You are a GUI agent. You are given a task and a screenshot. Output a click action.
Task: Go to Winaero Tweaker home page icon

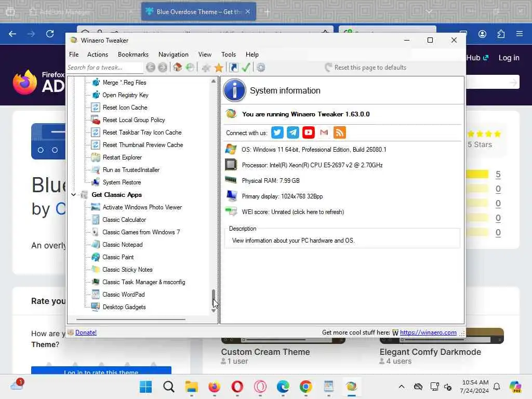tap(178, 67)
